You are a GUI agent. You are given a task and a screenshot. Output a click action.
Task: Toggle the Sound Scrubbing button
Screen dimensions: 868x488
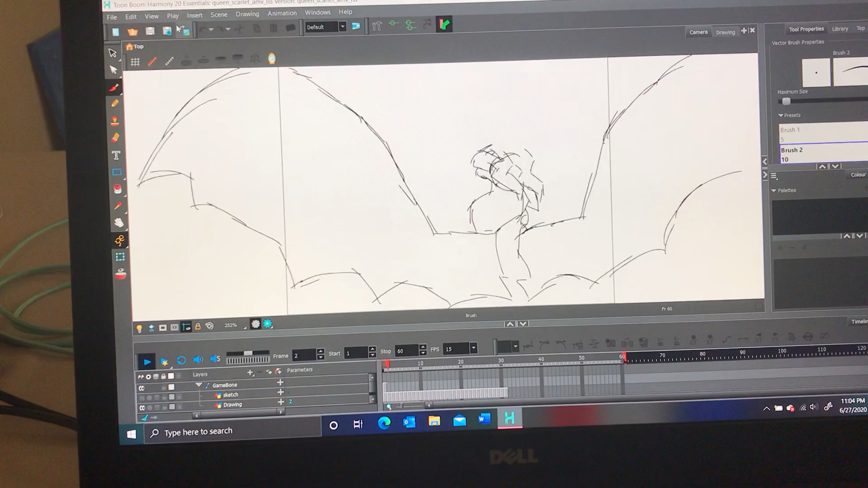point(215,359)
